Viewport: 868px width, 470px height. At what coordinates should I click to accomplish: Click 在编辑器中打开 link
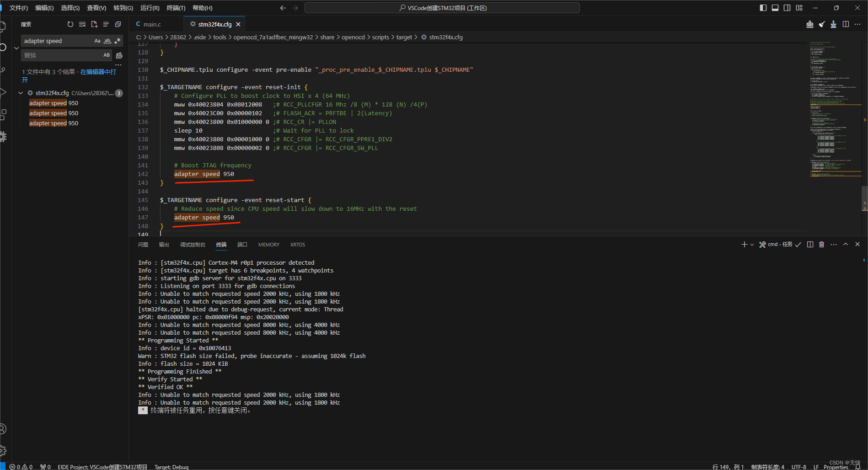pyautogui.click(x=98, y=72)
